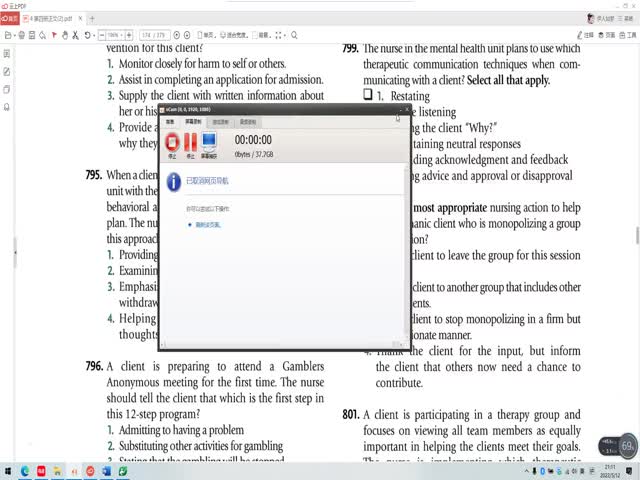The width and height of the screenshot is (640, 480).
Task: Tick the checkbox beside option 1 Restating
Action: (368, 96)
